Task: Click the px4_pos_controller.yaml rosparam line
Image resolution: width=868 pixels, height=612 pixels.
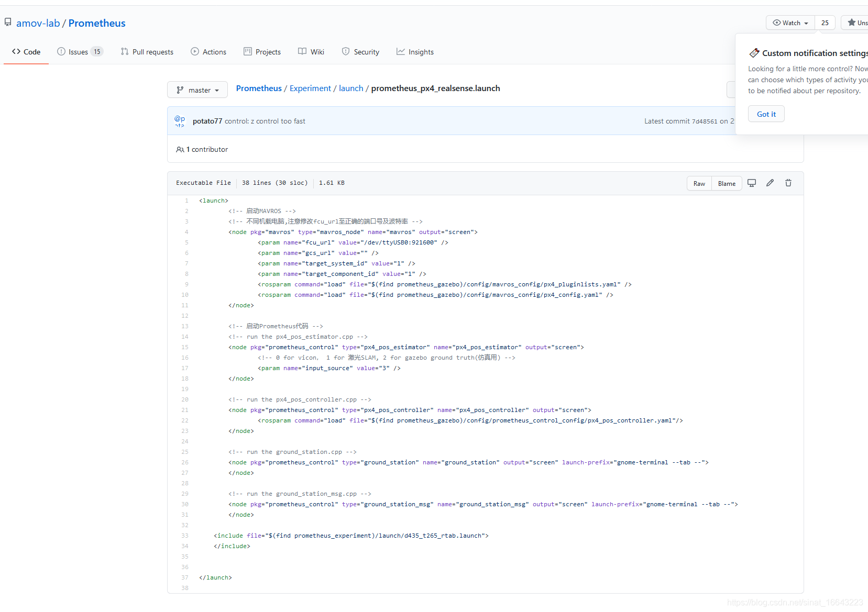Action: (x=470, y=420)
